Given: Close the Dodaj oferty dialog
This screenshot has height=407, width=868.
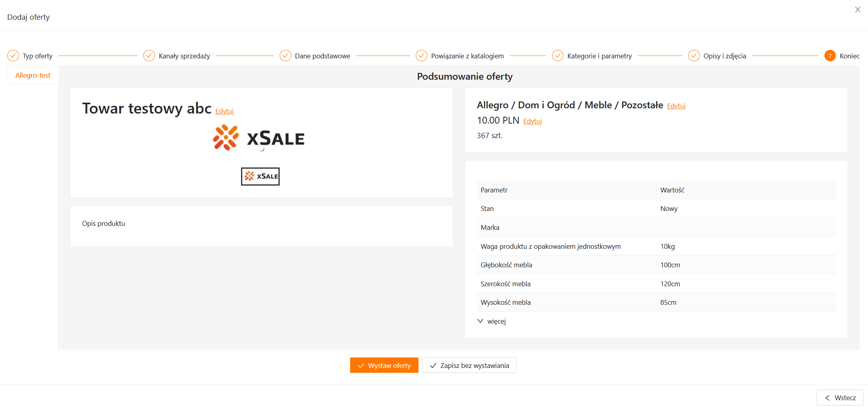Looking at the screenshot, I should (858, 10).
